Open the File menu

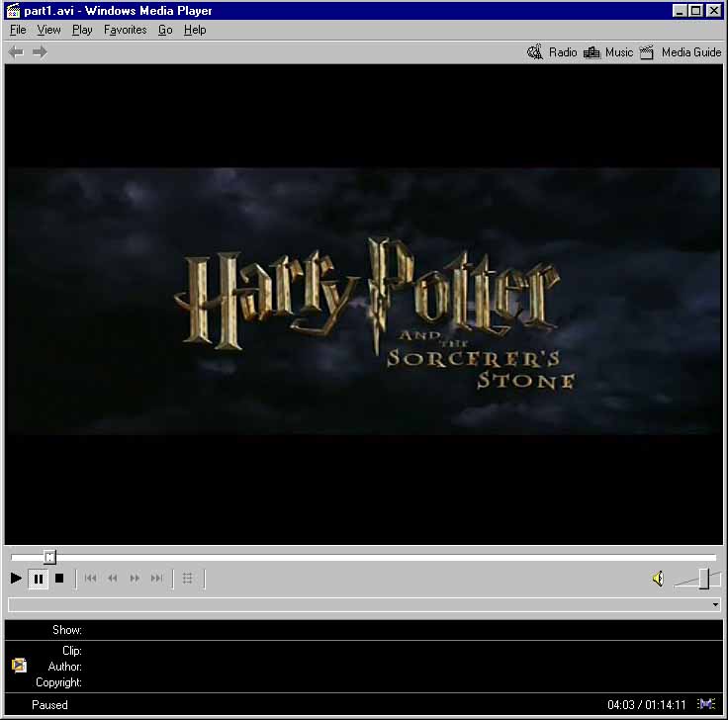pyautogui.click(x=18, y=30)
